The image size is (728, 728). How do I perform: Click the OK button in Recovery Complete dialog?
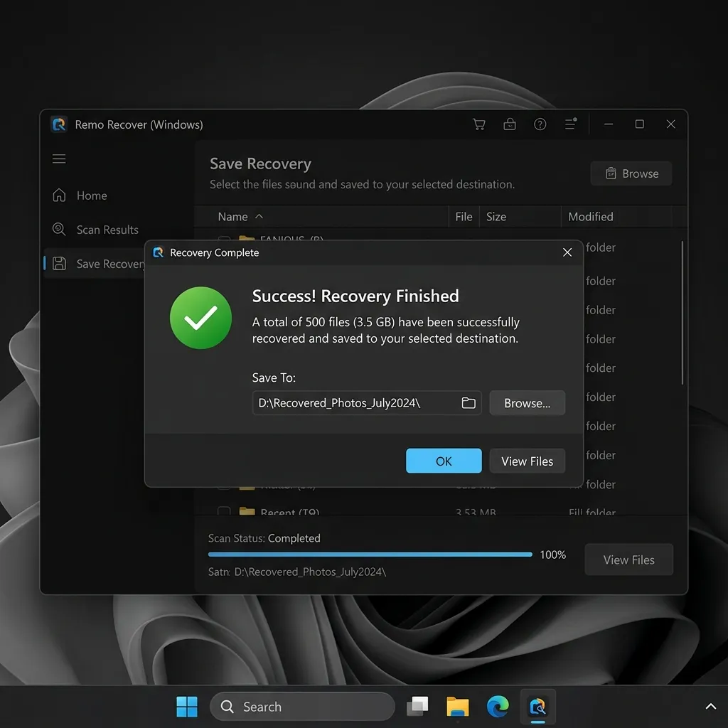[444, 461]
